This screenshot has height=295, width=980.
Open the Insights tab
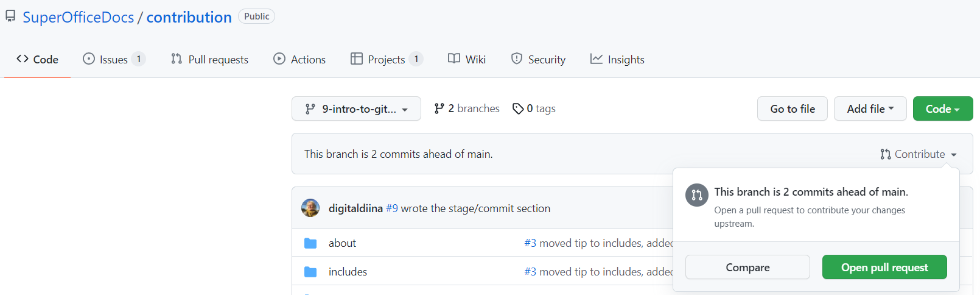pos(617,59)
